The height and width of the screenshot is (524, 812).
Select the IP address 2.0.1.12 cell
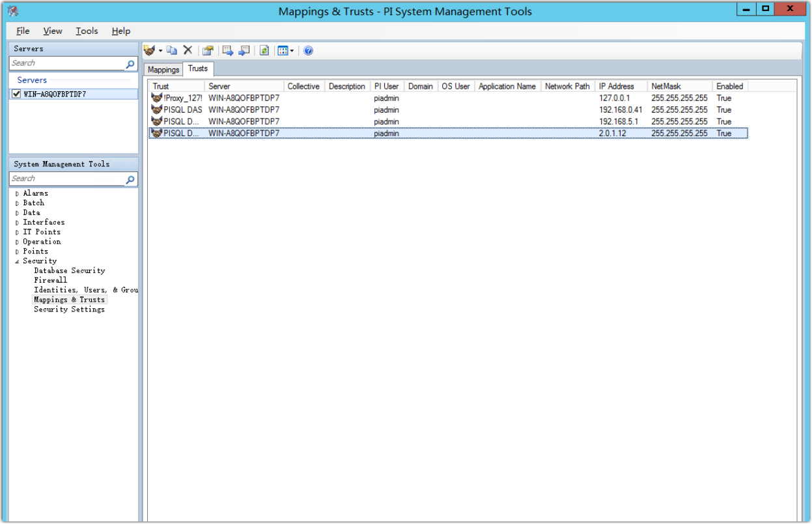tap(613, 134)
